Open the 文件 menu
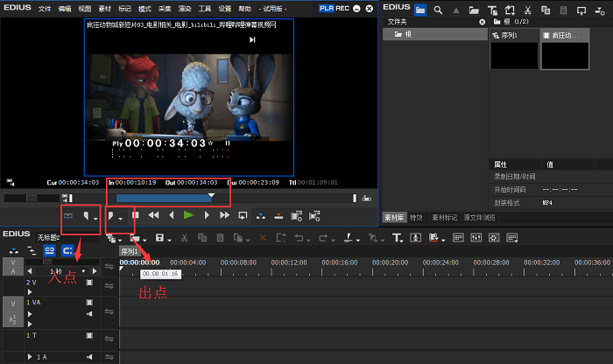Screen dimensions: 613x364 pos(45,8)
